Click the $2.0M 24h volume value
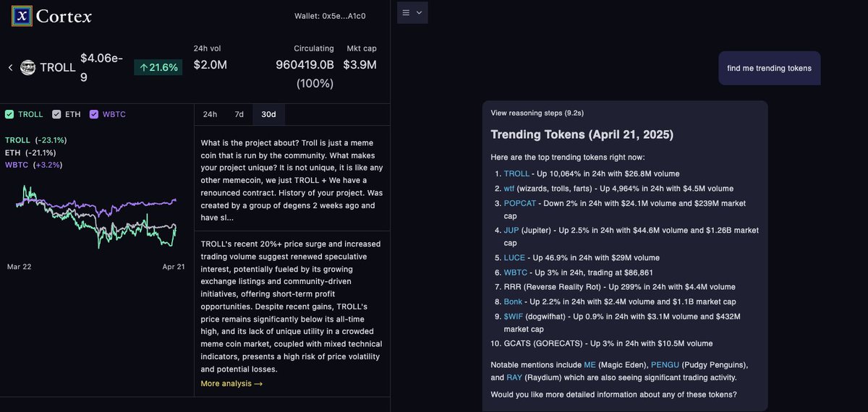The height and width of the screenshot is (412, 868). tap(210, 65)
